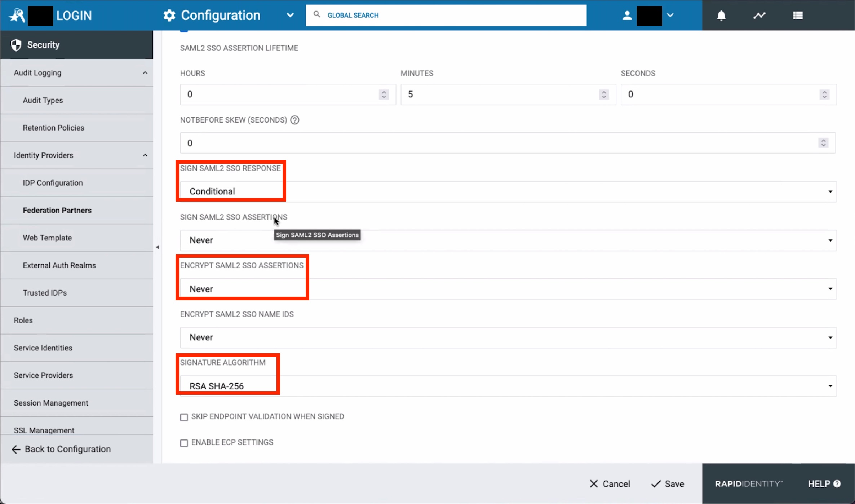Viewport: 855px width, 504px height.
Task: Enable ECP Settings
Action: point(184,443)
